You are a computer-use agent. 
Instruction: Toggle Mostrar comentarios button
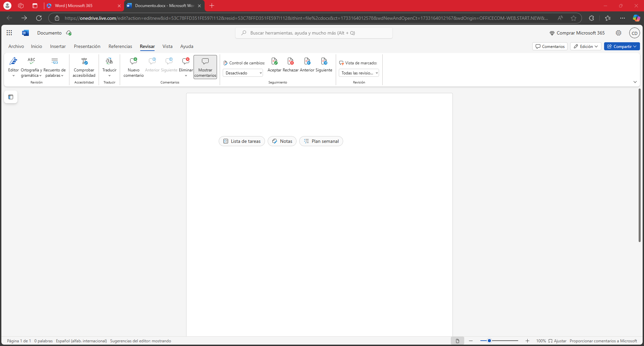coord(205,67)
